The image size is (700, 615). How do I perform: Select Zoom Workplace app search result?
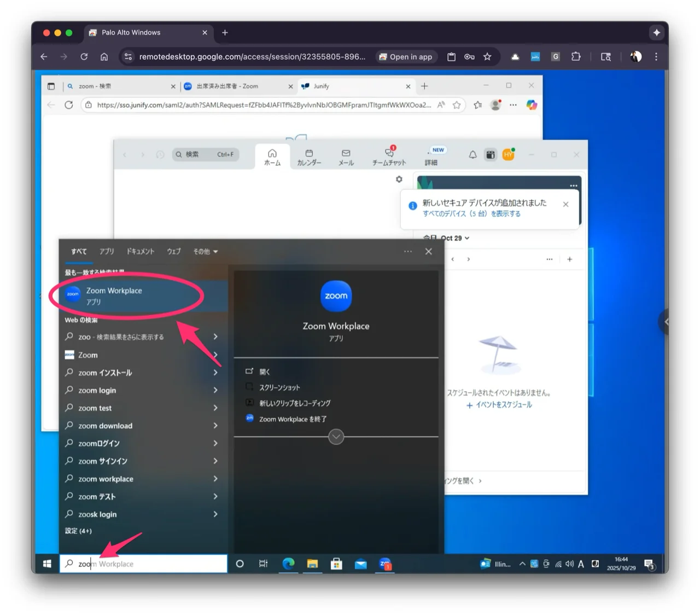coord(143,296)
